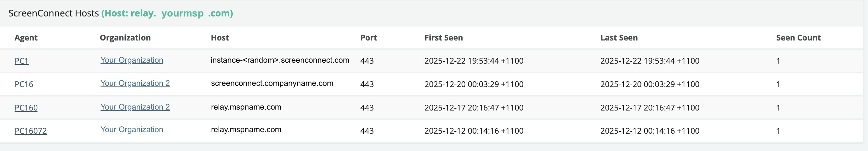Screen dimensions: 868x151
Task: Select the screenconnect.companyname.com host cell
Action: [x=272, y=83]
